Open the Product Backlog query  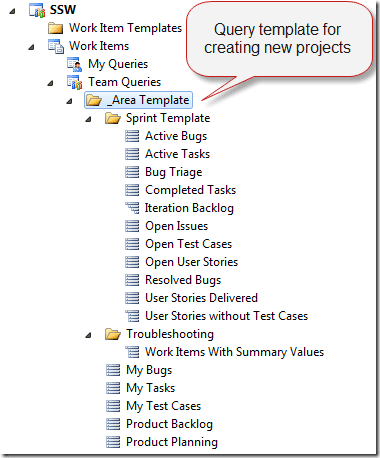pos(169,424)
